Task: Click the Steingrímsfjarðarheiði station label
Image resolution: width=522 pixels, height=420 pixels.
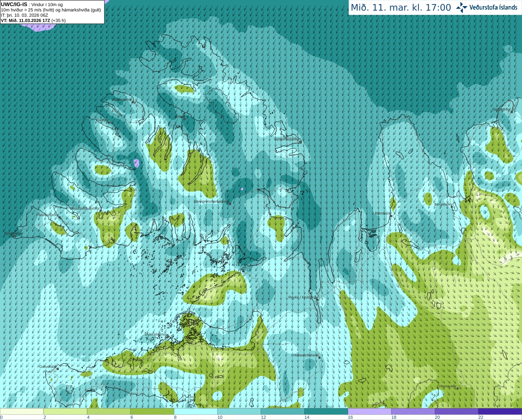Action: coord(211,201)
